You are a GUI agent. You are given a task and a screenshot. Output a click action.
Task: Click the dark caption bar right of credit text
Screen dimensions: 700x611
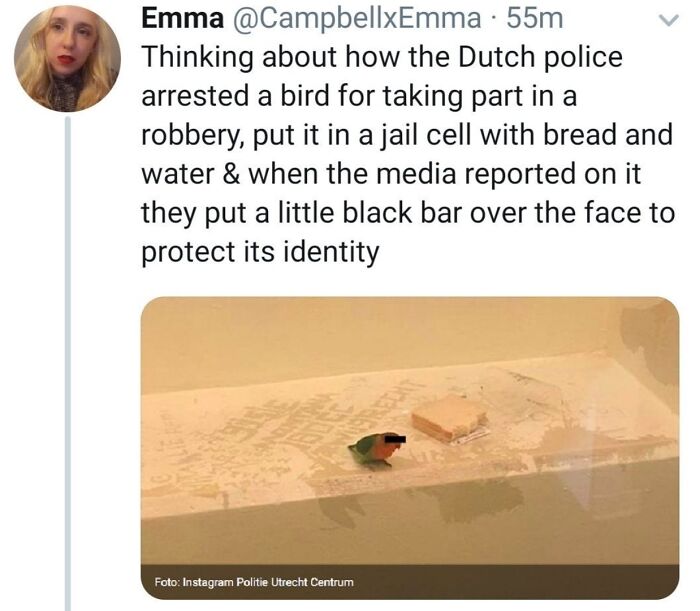[x=517, y=582]
